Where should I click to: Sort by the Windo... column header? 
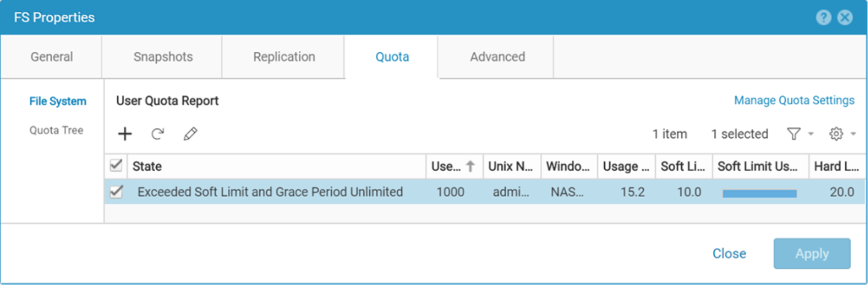569,166
